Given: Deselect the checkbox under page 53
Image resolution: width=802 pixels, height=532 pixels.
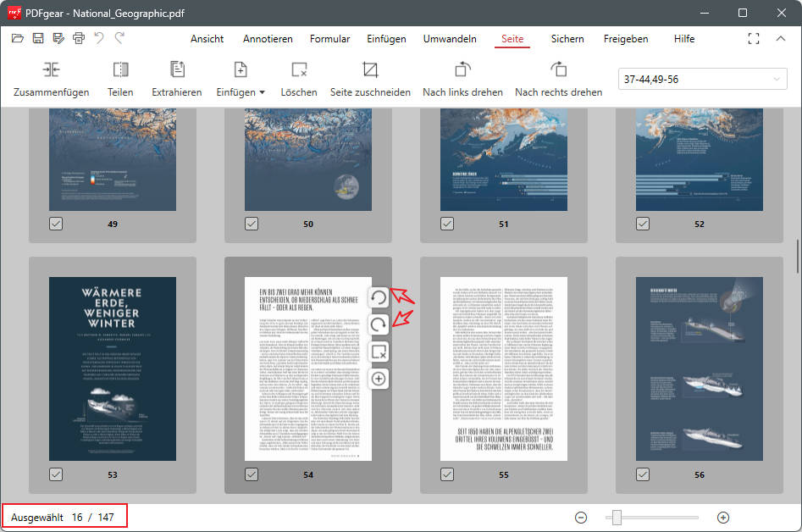Looking at the screenshot, I should pyautogui.click(x=55, y=474).
